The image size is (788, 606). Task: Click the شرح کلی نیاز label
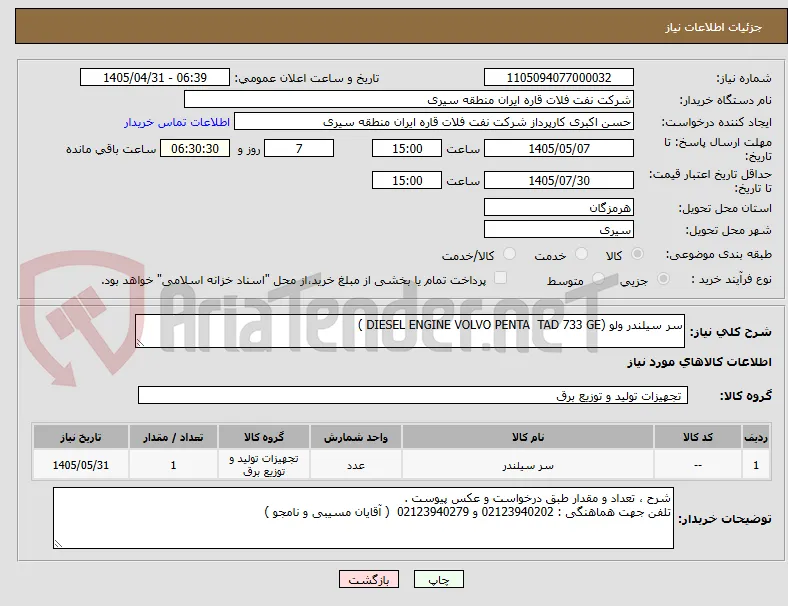(x=731, y=332)
